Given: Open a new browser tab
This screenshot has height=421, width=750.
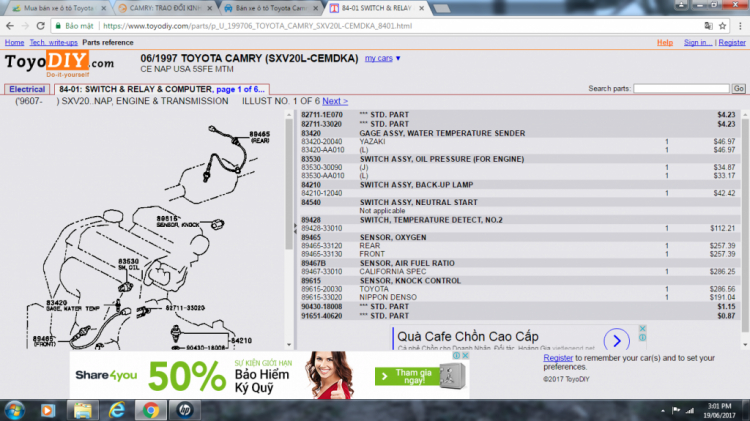Looking at the screenshot, I should click(x=441, y=8).
